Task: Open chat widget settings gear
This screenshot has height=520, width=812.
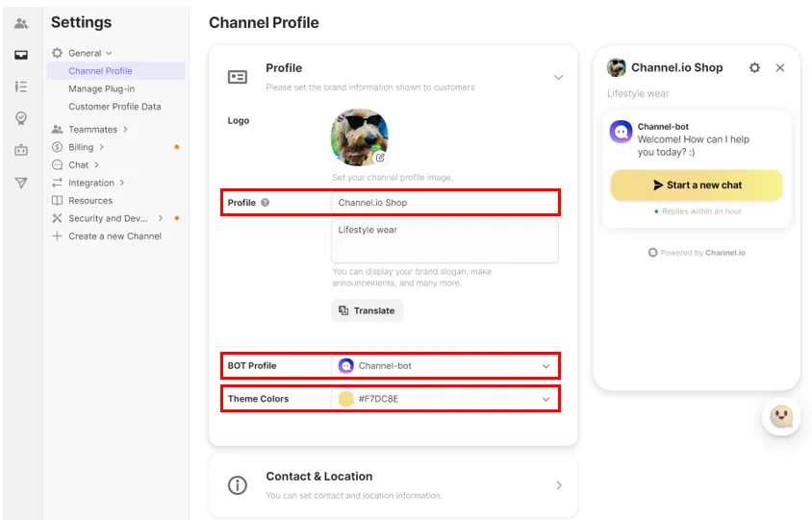Action: [754, 68]
